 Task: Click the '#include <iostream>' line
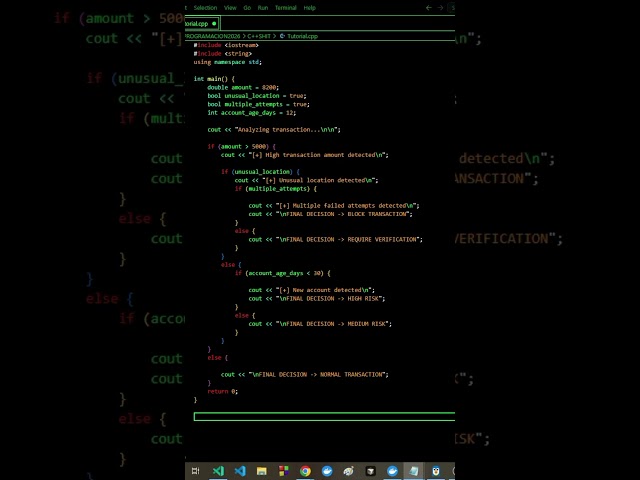pos(226,45)
